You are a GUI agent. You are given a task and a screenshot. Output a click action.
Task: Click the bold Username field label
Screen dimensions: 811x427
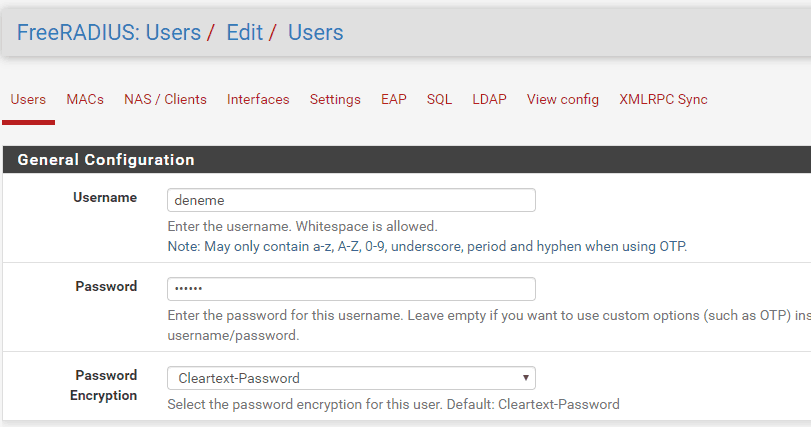coord(105,198)
